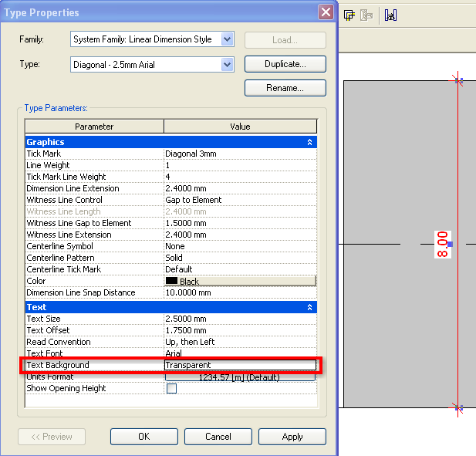Screen dimensions: 476x456
Task: Click the blue dimension tool toolbar icon
Action: coord(391,15)
